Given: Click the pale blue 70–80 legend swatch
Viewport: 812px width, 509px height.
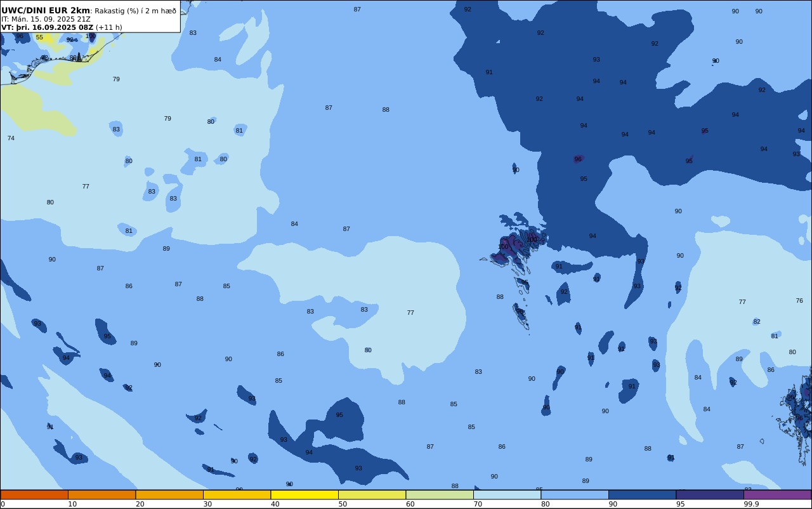Looking at the screenshot, I should [x=507, y=494].
